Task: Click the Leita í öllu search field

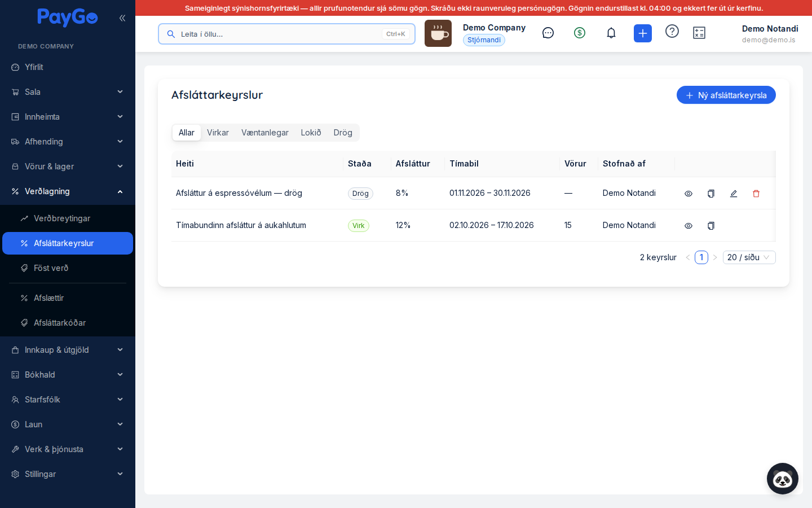Action: pyautogui.click(x=286, y=34)
